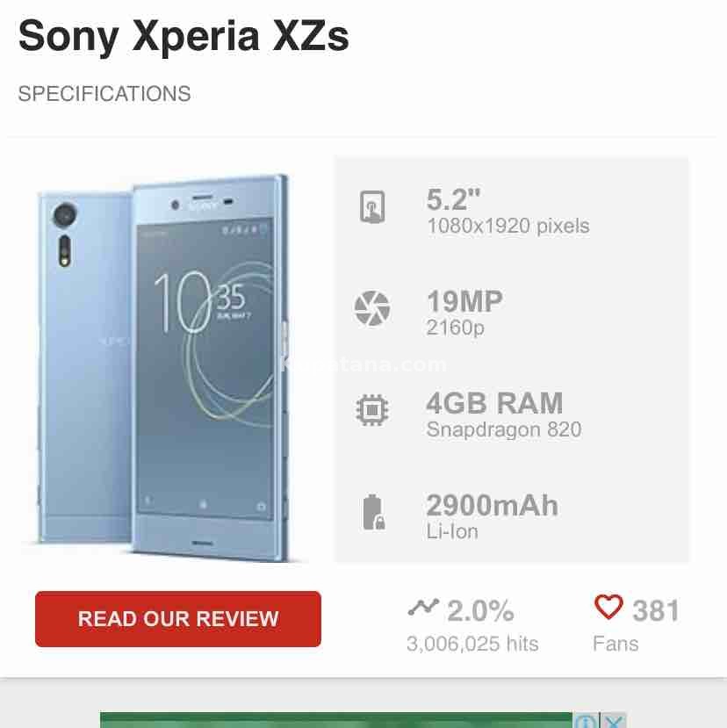Close the ad with the X icon
Screen dimensions: 727x728
(614, 721)
